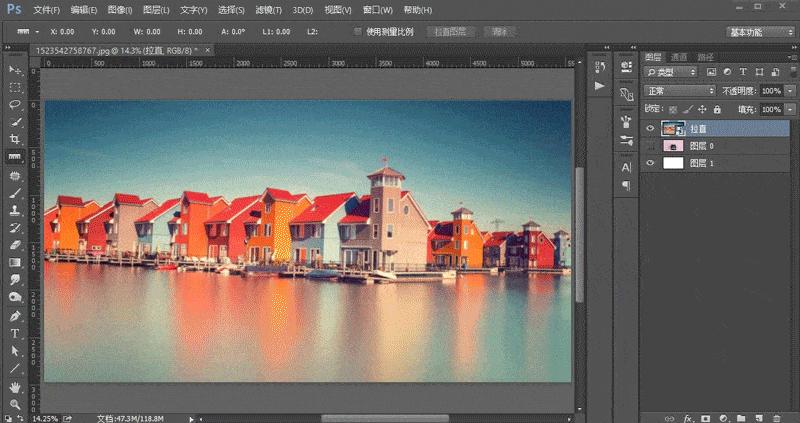The image size is (800, 423).
Task: Click the 拉直图层 button
Action: (x=448, y=31)
